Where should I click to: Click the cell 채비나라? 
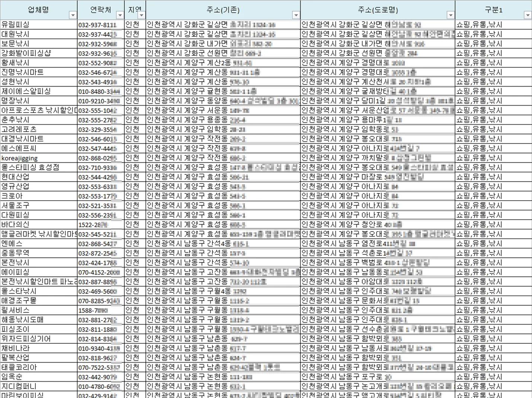coord(39,348)
